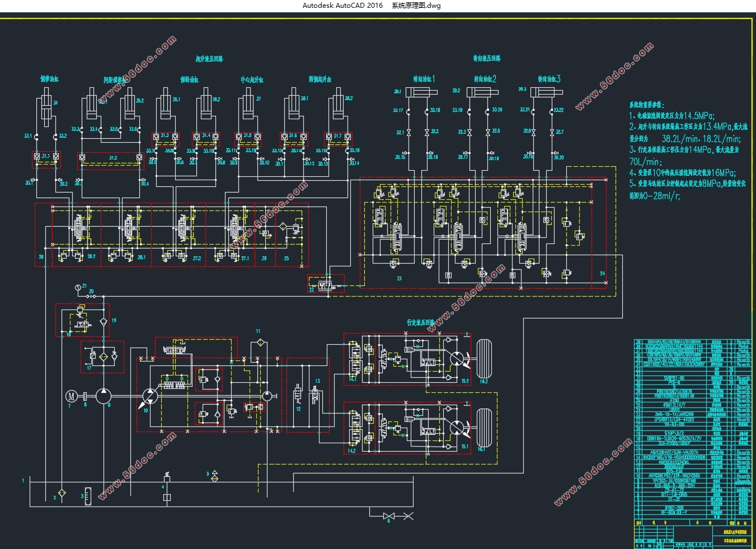Click the number 25 label
This screenshot has width=756, height=549.
point(287,259)
